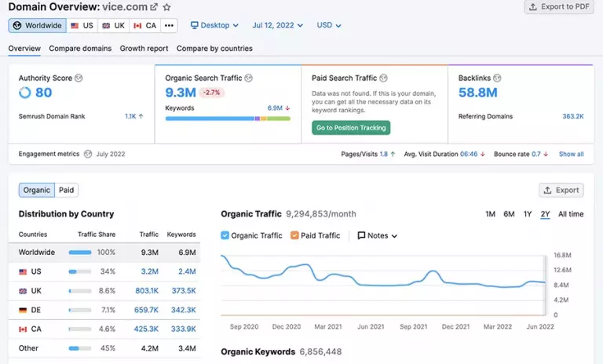Set chart range to 1Y
603x364 pixels.
coord(528,214)
